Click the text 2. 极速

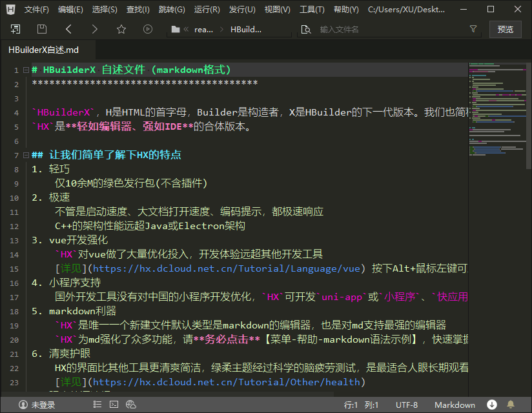coord(50,197)
